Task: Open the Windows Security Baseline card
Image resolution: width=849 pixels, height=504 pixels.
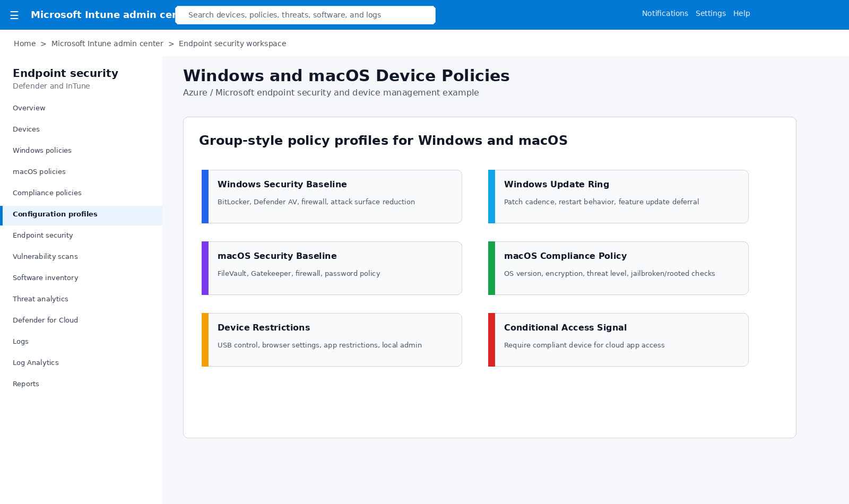Action: tap(332, 196)
